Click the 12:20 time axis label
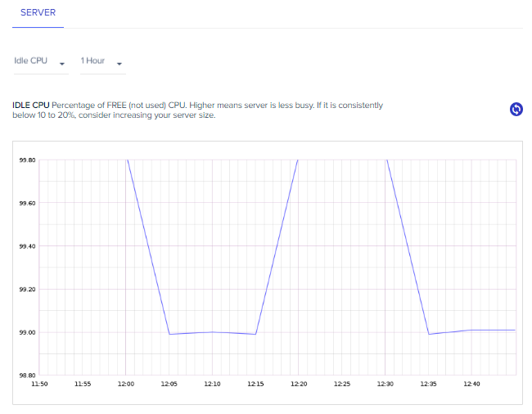 point(299,384)
